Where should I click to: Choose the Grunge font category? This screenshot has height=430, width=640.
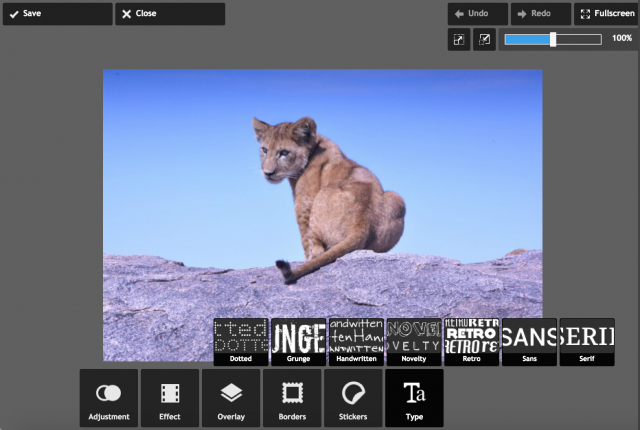point(298,342)
